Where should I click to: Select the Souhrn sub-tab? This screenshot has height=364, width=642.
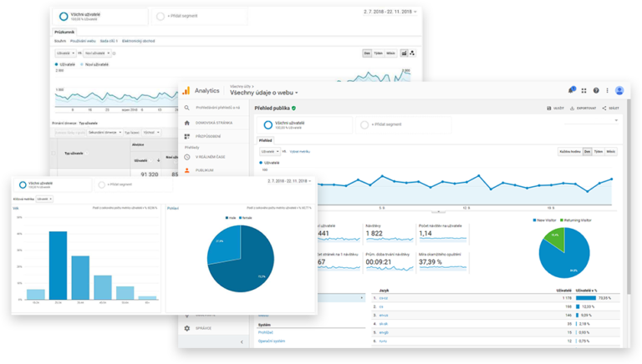60,41
